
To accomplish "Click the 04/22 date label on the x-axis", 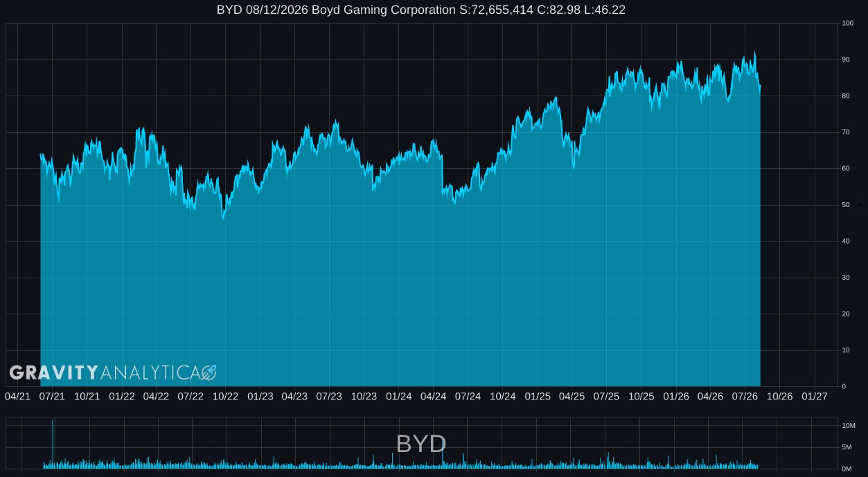I will (156, 397).
